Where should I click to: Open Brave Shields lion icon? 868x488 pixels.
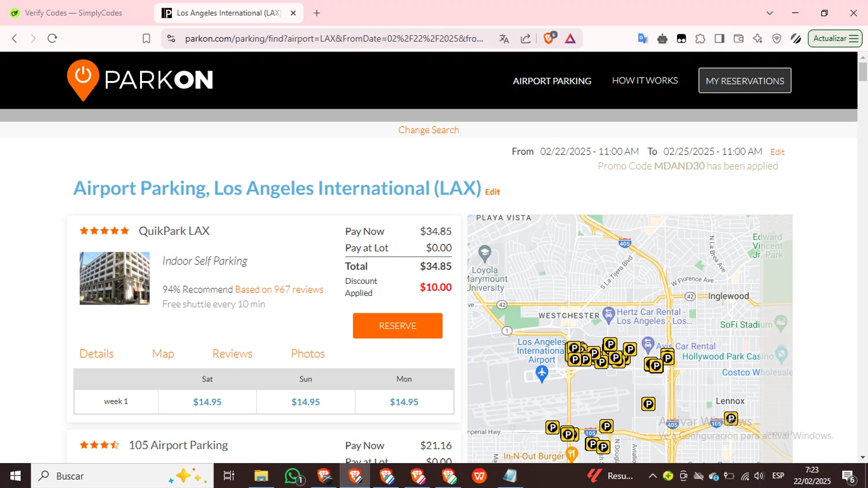pos(549,38)
